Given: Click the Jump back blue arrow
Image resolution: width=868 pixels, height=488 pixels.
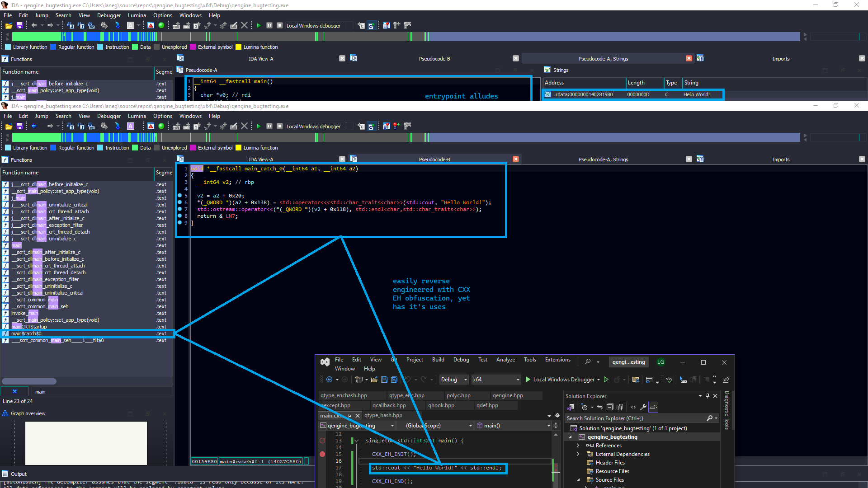Looking at the screenshot, I should (x=34, y=127).
